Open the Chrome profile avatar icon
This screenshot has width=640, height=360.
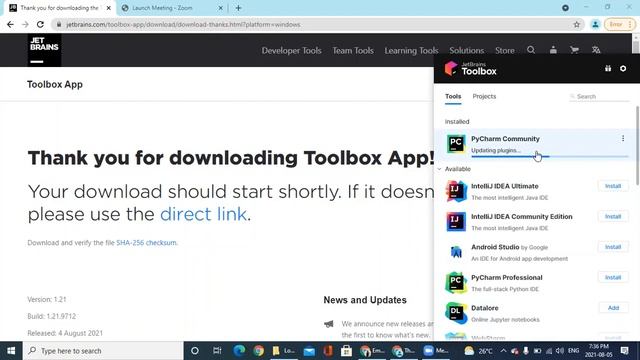pos(595,24)
